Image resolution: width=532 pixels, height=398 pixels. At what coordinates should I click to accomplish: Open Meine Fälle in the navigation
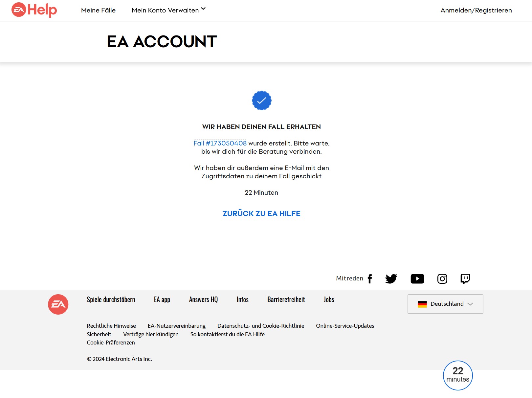(98, 10)
